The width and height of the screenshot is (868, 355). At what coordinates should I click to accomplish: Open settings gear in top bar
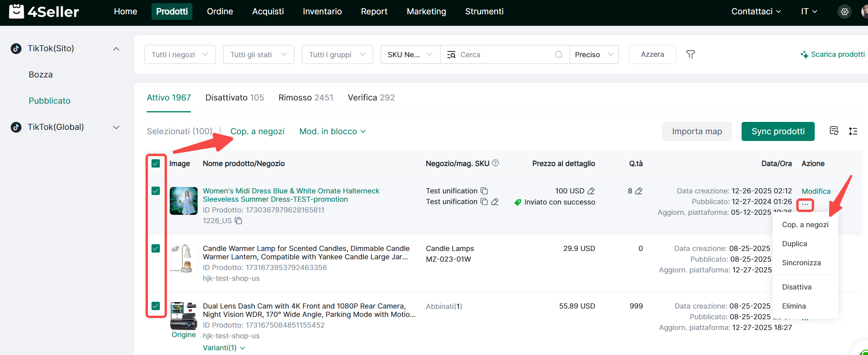click(x=845, y=12)
